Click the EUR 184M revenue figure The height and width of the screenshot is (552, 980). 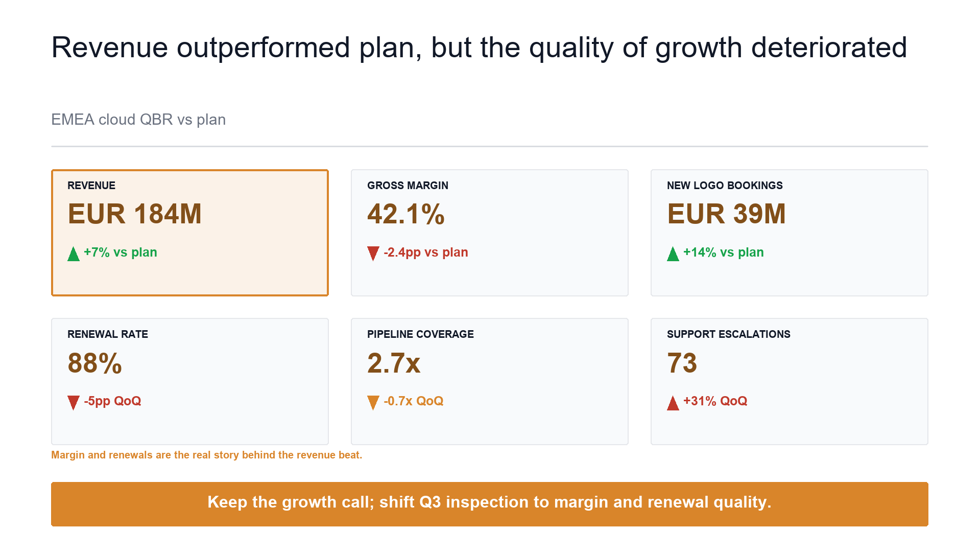pos(135,214)
